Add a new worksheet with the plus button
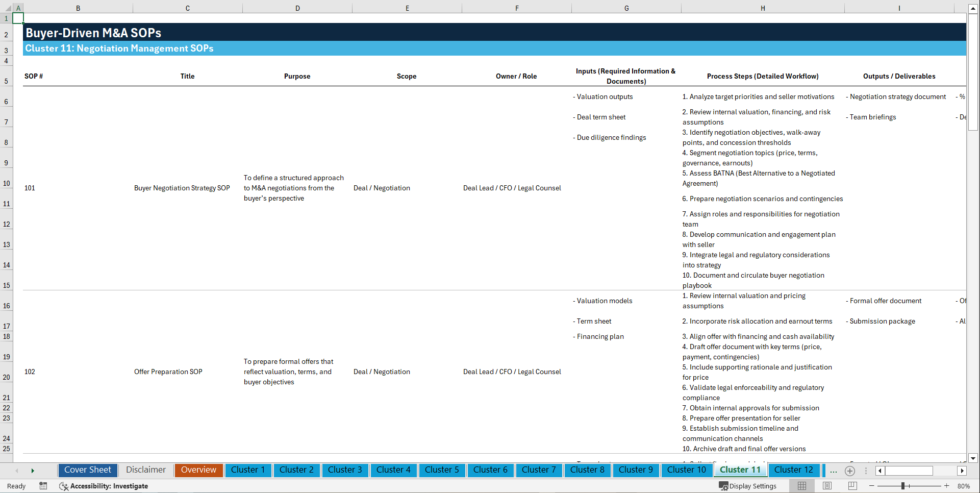 click(850, 471)
